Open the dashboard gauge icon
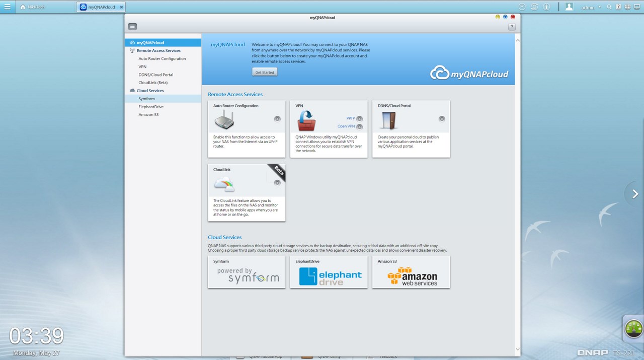 pos(633,329)
